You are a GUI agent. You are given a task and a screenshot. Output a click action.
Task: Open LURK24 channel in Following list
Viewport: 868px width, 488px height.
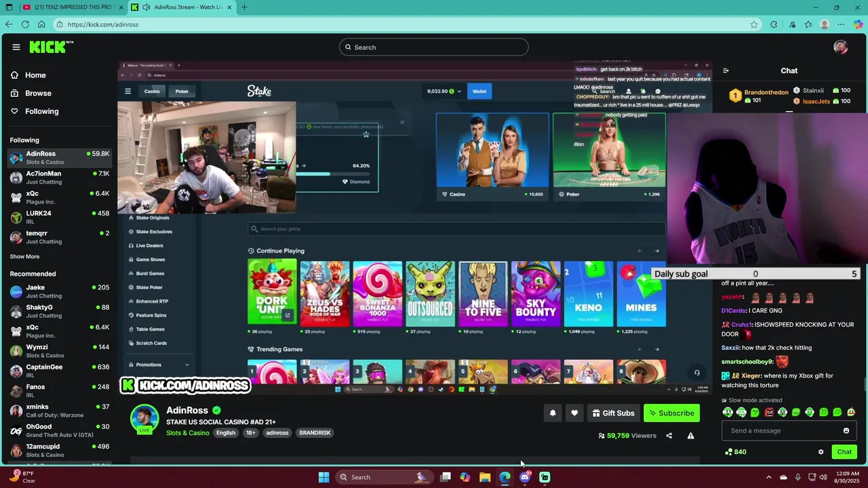tap(60, 217)
